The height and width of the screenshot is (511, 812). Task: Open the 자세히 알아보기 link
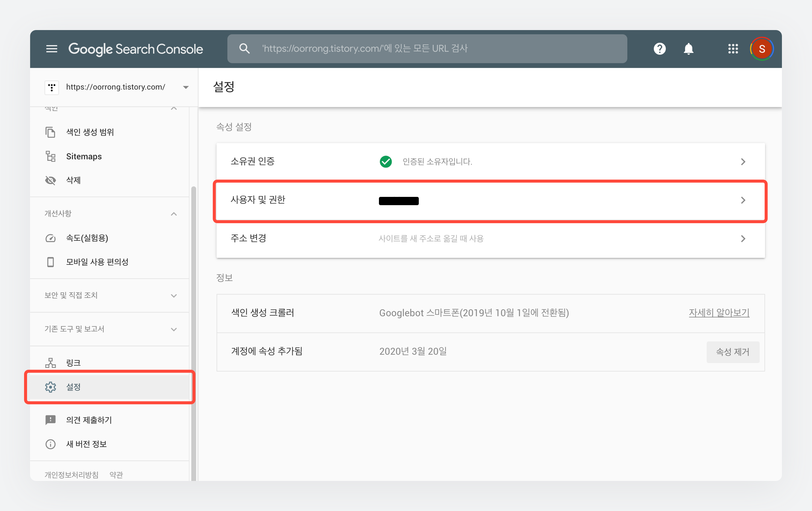[x=719, y=313]
